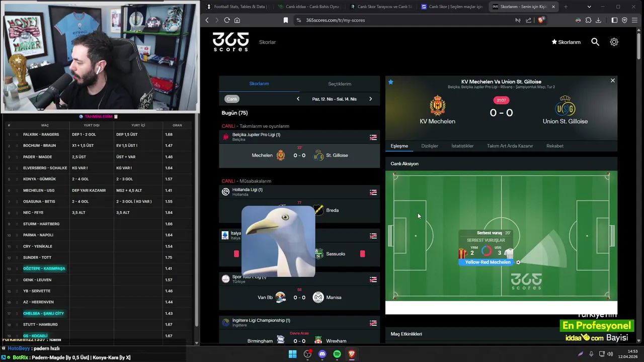Toggle the Canlı live filter
Viewport: 644px width, 362px height.
coord(232,99)
